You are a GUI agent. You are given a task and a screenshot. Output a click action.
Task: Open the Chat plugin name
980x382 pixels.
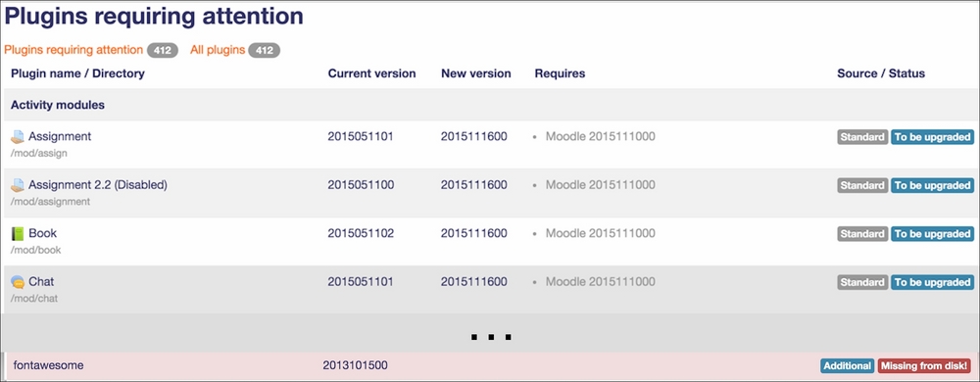[41, 281]
